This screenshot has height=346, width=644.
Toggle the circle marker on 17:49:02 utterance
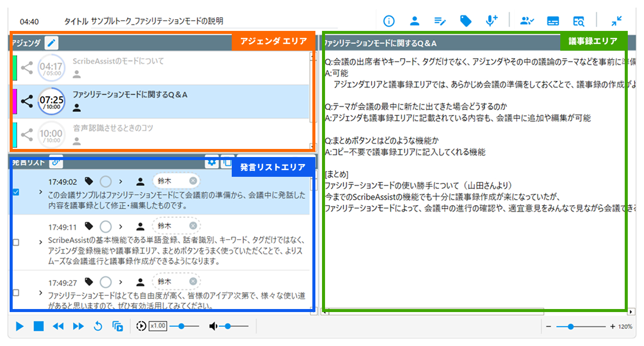click(105, 181)
